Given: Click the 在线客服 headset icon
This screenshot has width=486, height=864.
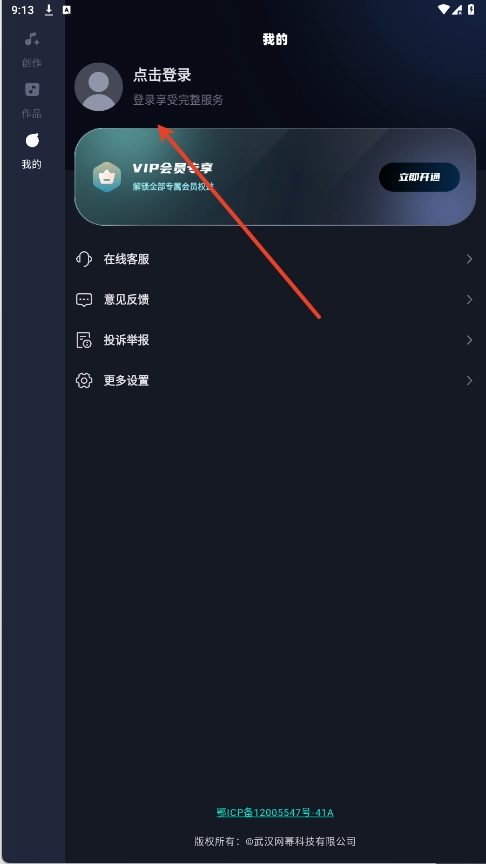Looking at the screenshot, I should [84, 259].
